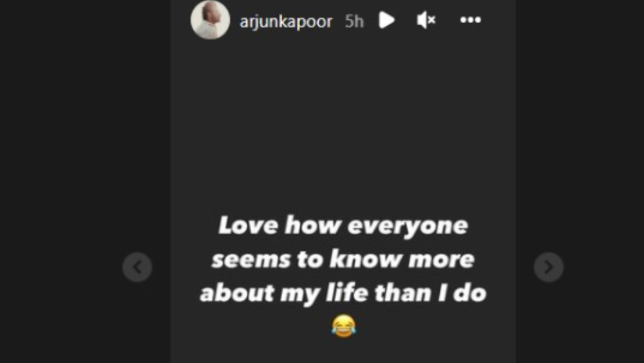Image resolution: width=644 pixels, height=363 pixels.
Task: Visit the arjunkapoor username link
Action: pos(286,21)
